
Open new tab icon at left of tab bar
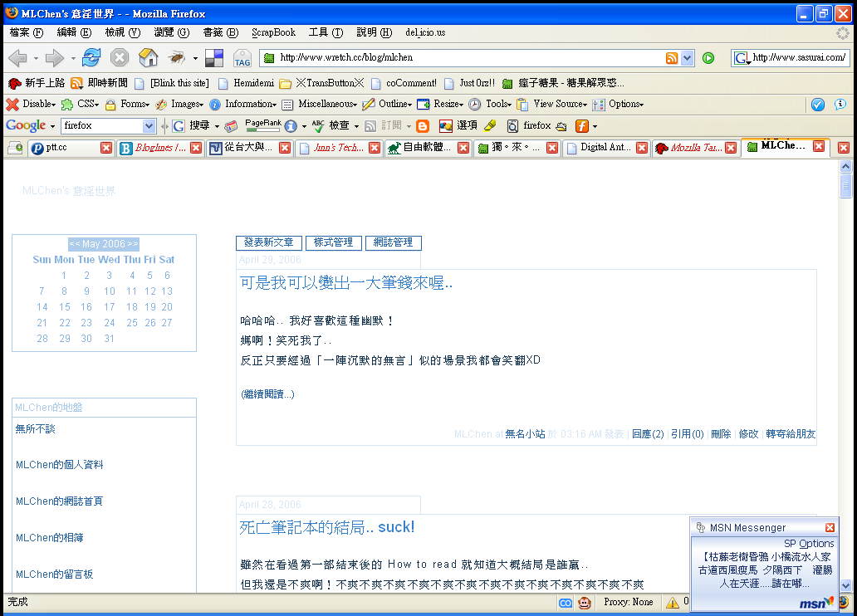click(x=15, y=148)
